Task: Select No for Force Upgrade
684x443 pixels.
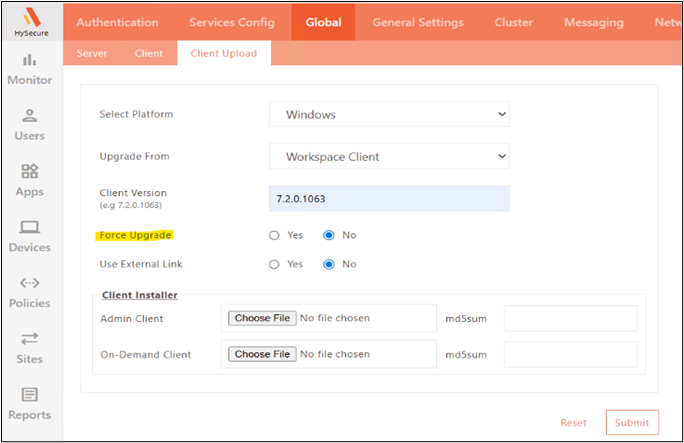Action: point(329,235)
